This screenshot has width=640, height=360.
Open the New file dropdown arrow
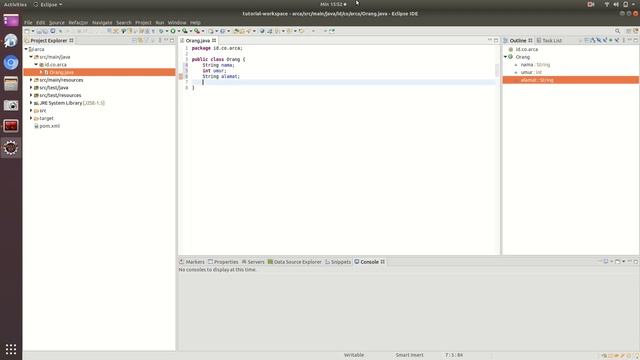click(33, 31)
